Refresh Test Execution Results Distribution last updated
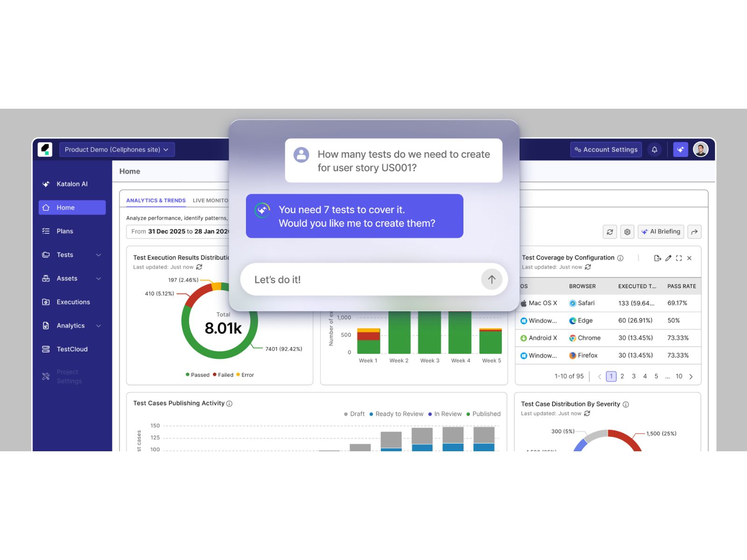The image size is (747, 560). tap(200, 267)
